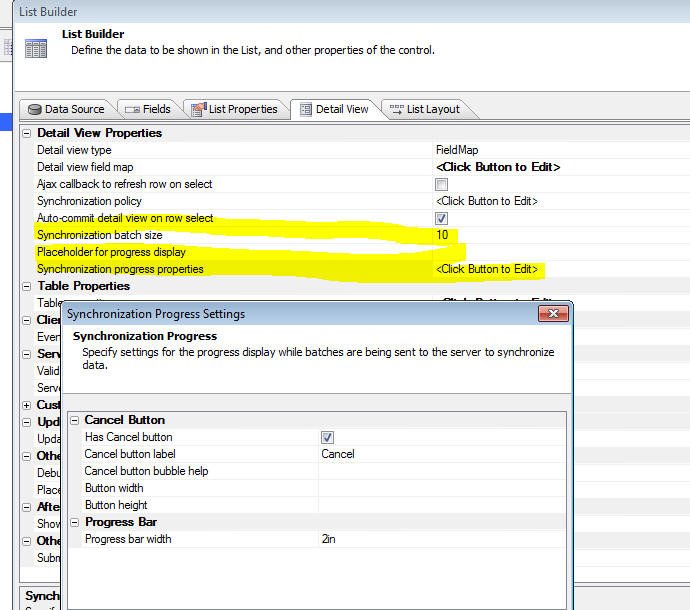Select the Button height label
Screen dimensions: 690x610
tap(116, 505)
